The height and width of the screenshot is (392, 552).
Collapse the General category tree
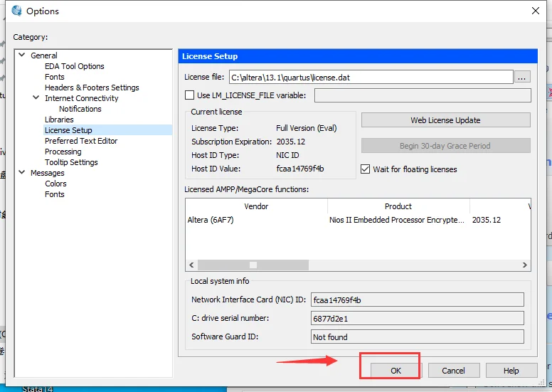[x=22, y=55]
